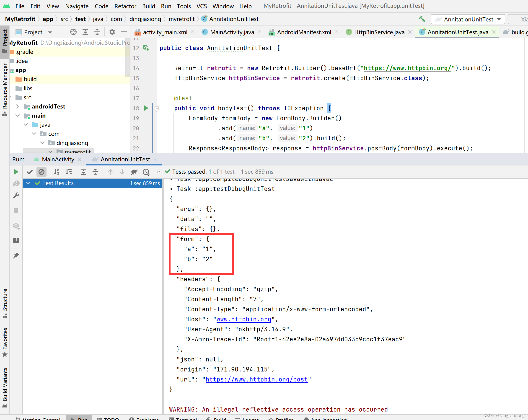Screen dimensions: 528x420
Task: Select MainActivity tab in Run panel
Action: click(58, 159)
